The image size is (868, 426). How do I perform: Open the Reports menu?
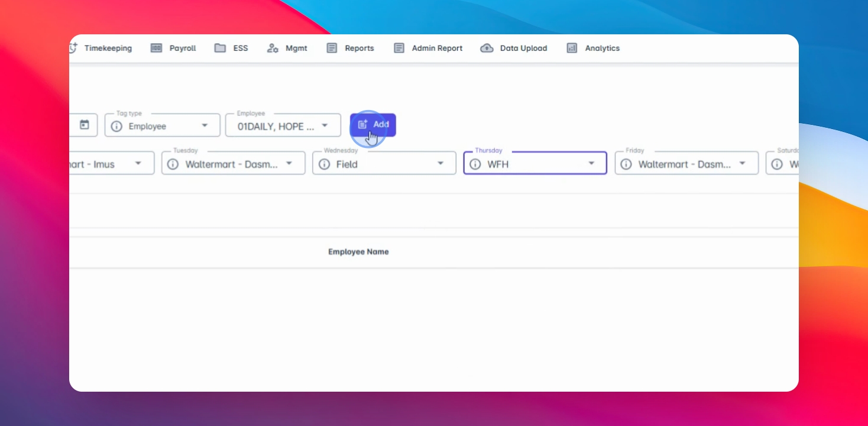[x=350, y=49]
